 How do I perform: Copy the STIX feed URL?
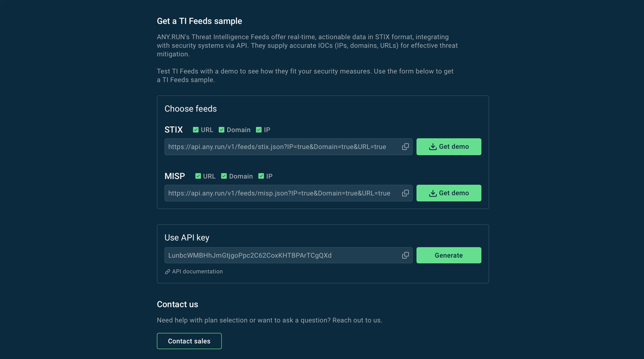(405, 147)
